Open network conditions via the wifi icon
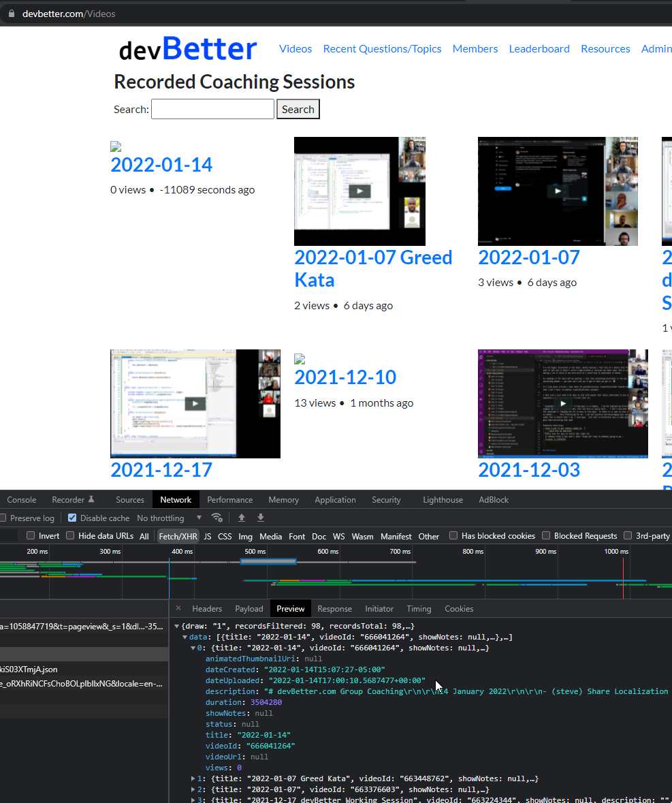Image resolution: width=672 pixels, height=803 pixels. pos(217,518)
